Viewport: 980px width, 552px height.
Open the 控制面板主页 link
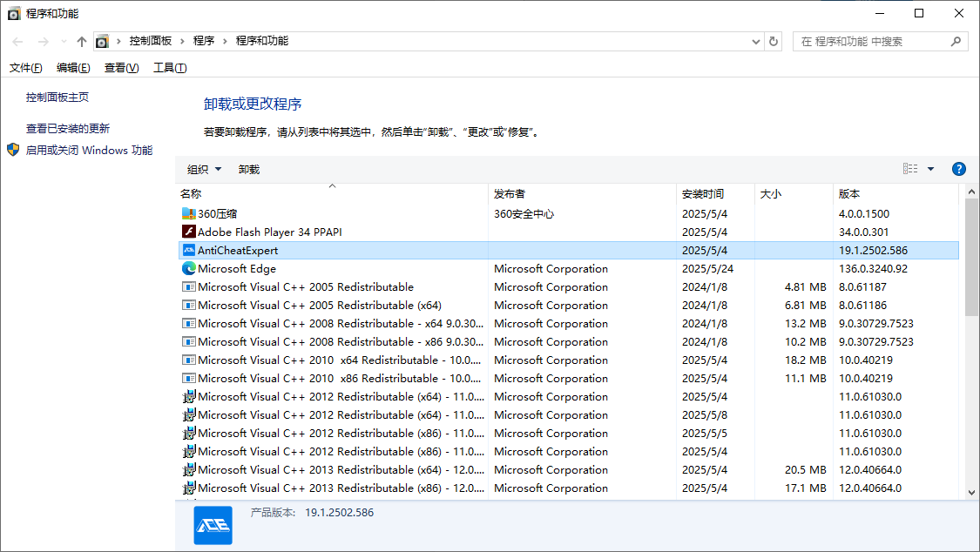click(x=57, y=97)
